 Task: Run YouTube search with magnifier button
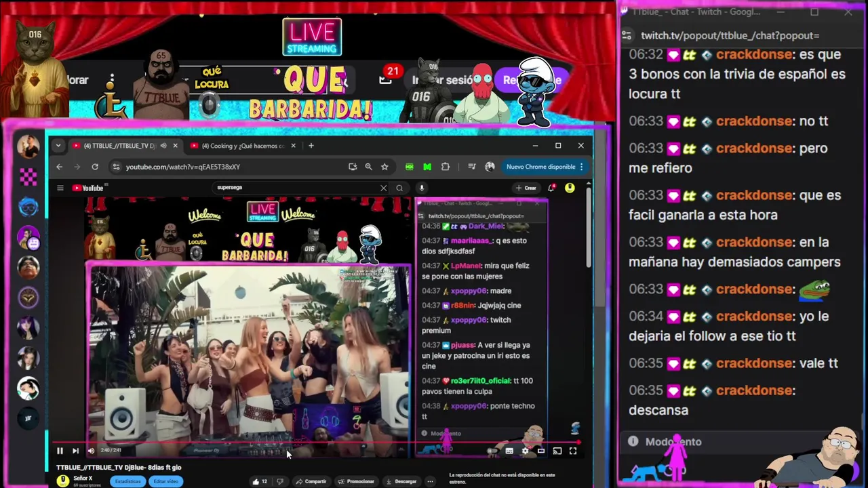(x=400, y=188)
